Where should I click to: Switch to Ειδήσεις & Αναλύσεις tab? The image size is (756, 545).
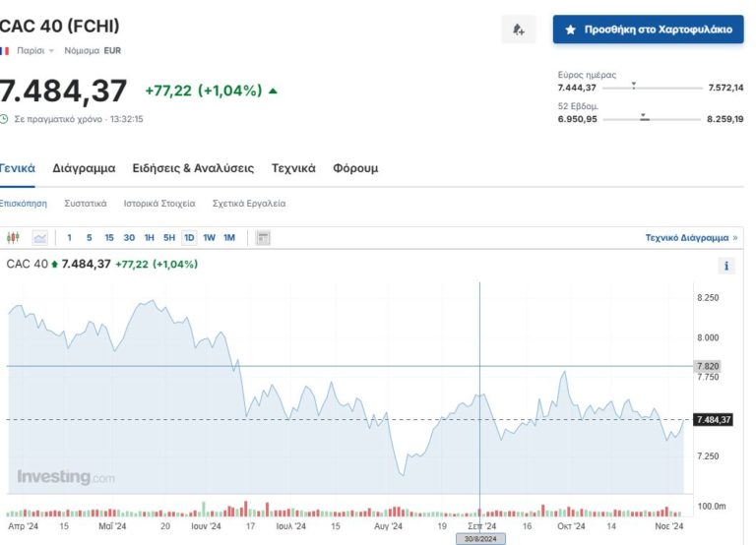tap(193, 168)
